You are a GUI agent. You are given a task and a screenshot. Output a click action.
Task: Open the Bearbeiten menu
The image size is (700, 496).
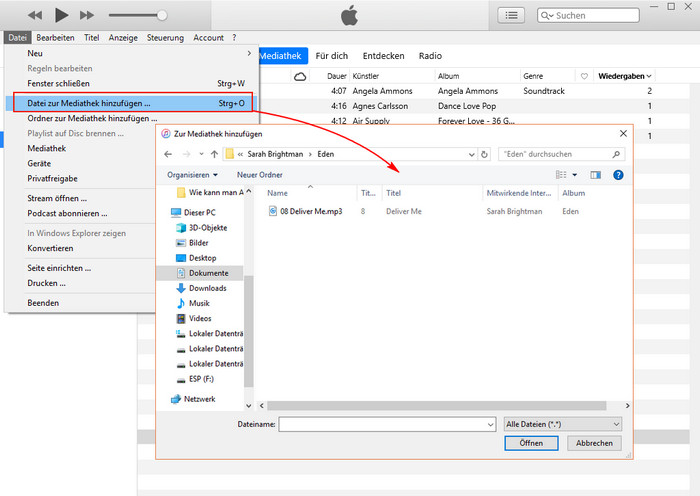[55, 38]
